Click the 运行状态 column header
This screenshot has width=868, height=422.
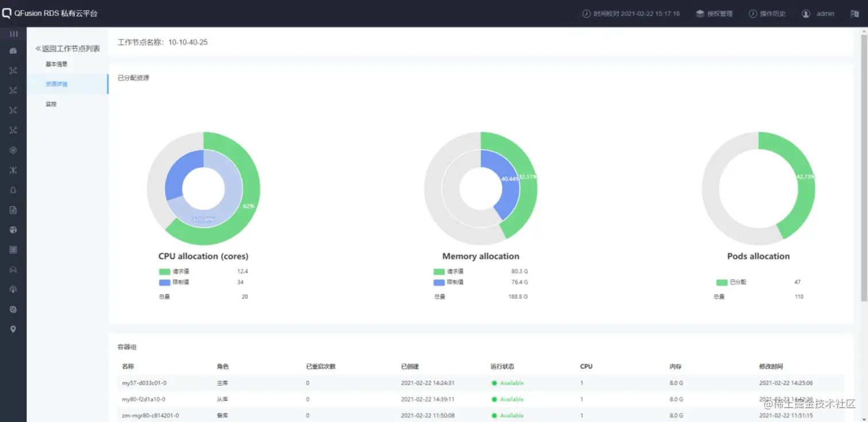(x=502, y=366)
